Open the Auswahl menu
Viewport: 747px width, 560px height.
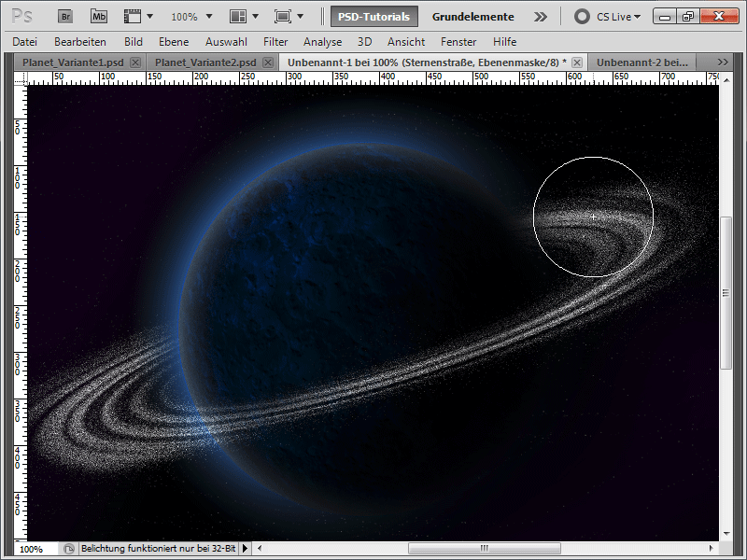coord(226,42)
